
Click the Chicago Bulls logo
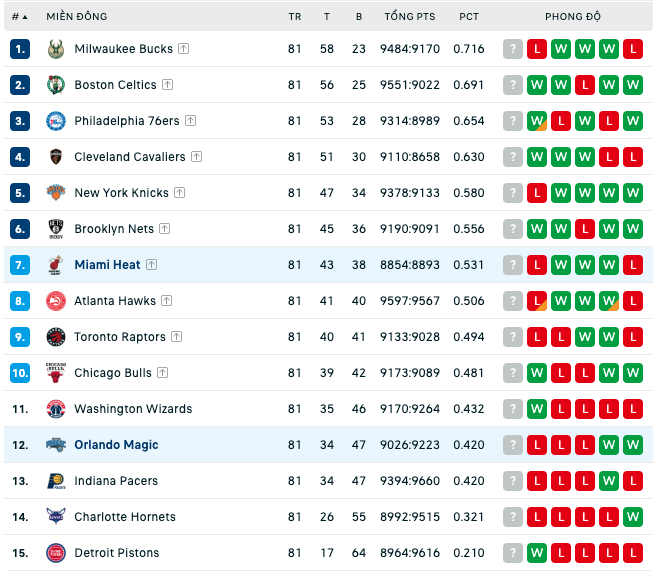click(x=56, y=373)
